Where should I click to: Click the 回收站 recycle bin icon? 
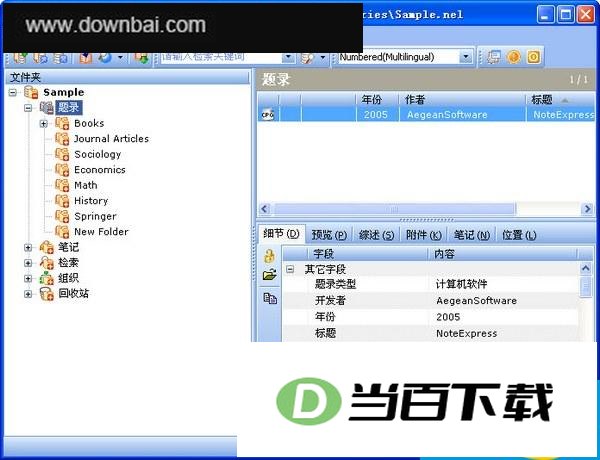click(47, 294)
